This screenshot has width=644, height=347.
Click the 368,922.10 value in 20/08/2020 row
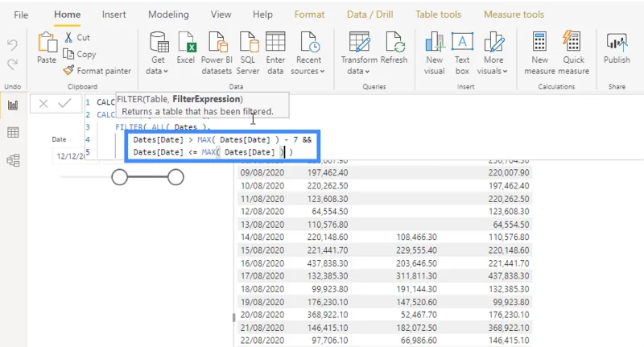pyautogui.click(x=328, y=315)
